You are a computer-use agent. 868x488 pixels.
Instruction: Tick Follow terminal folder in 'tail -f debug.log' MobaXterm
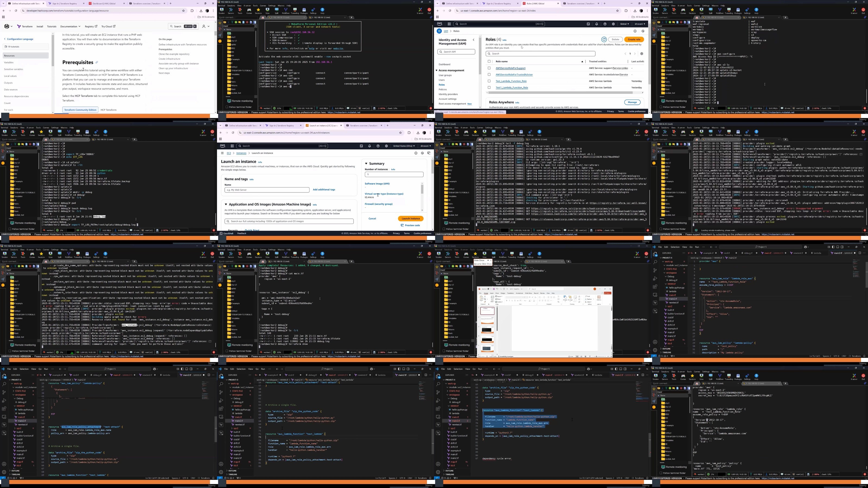tap(444, 229)
